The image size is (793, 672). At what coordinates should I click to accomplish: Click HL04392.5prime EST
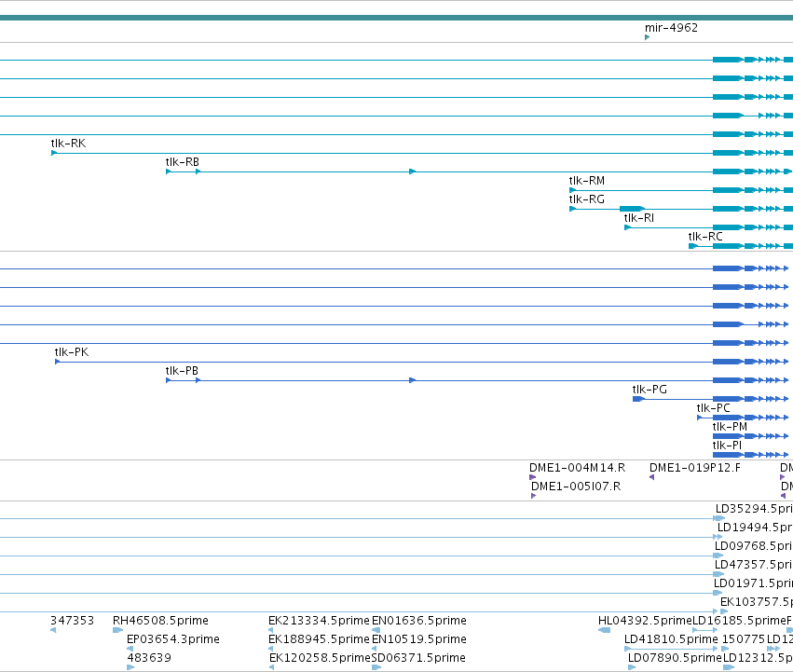point(645,621)
